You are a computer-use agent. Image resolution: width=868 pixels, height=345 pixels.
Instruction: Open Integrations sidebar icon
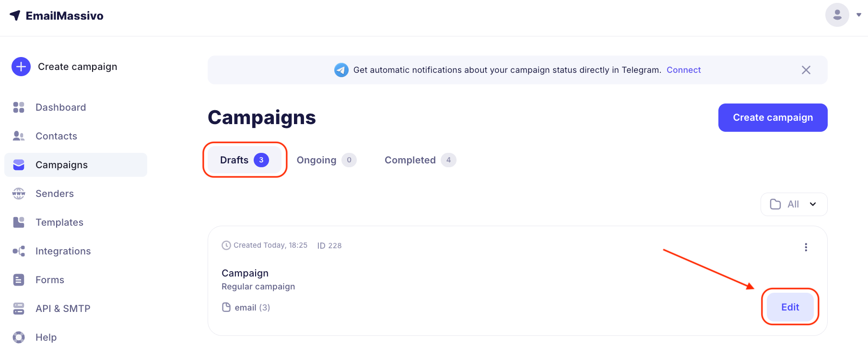(x=19, y=251)
